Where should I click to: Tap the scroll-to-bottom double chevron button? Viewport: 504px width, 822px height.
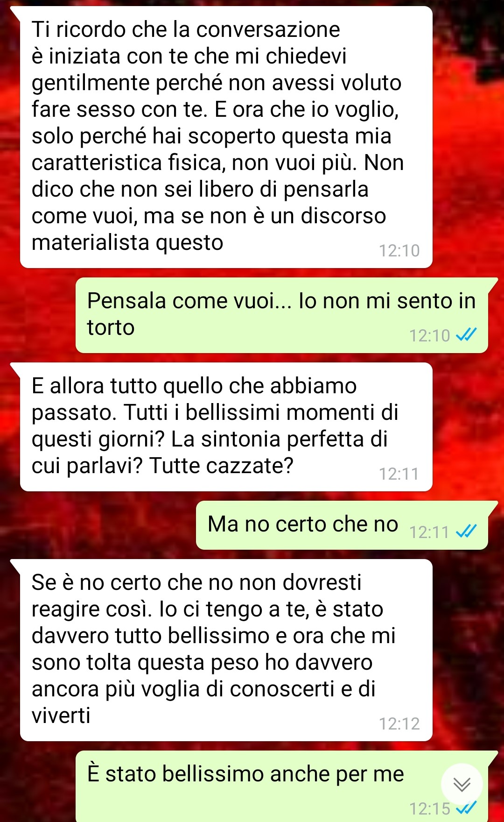[462, 784]
